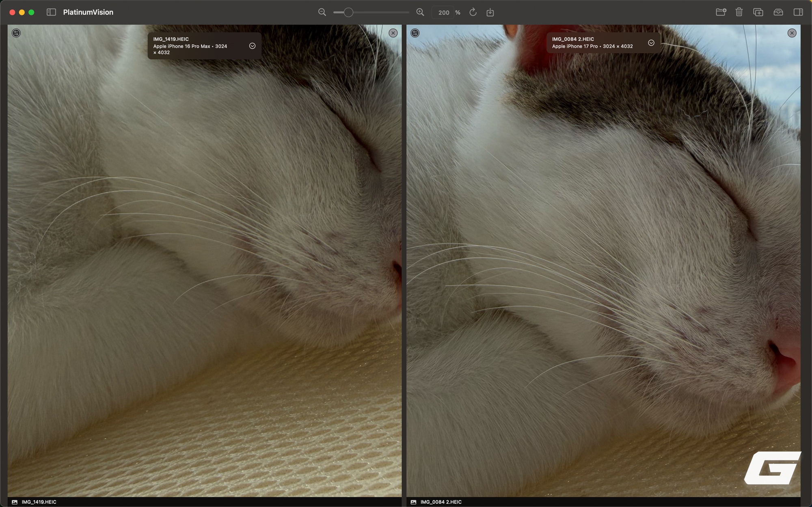Click IMG_0084 2.HEIC filename in bottom bar
This screenshot has height=507, width=812.
(441, 502)
